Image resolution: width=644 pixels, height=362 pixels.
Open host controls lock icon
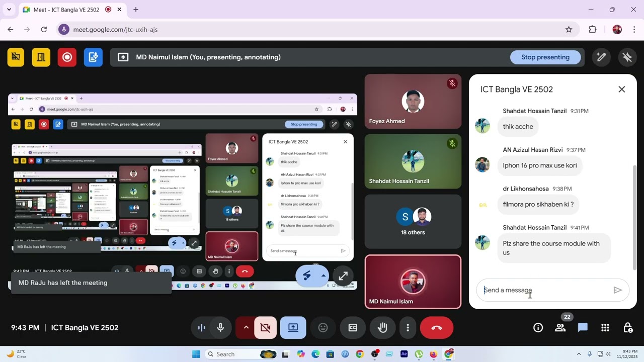click(627, 328)
